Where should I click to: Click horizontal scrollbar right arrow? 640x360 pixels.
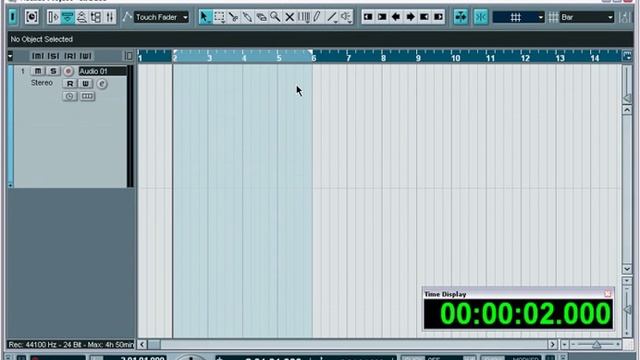click(x=553, y=344)
